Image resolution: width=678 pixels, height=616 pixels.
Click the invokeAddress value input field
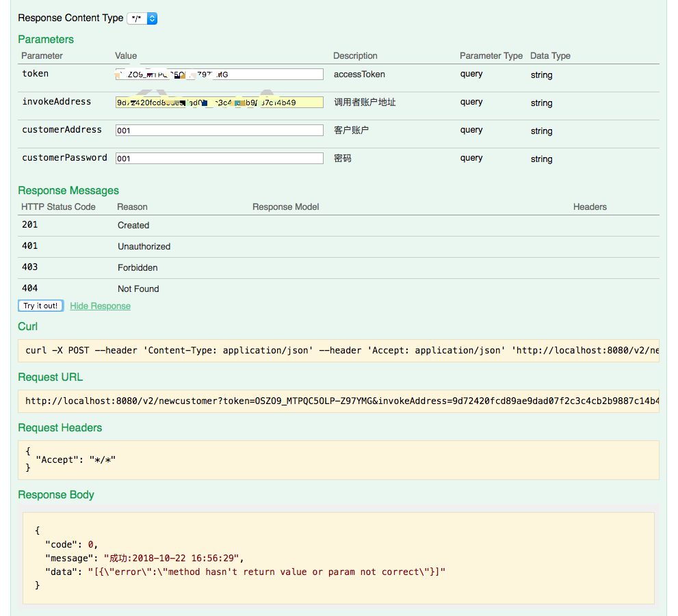click(219, 103)
